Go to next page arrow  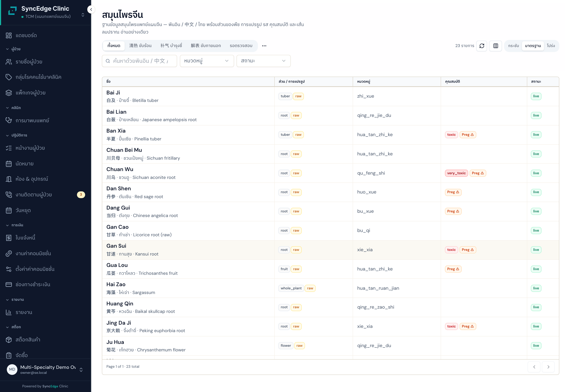548,367
